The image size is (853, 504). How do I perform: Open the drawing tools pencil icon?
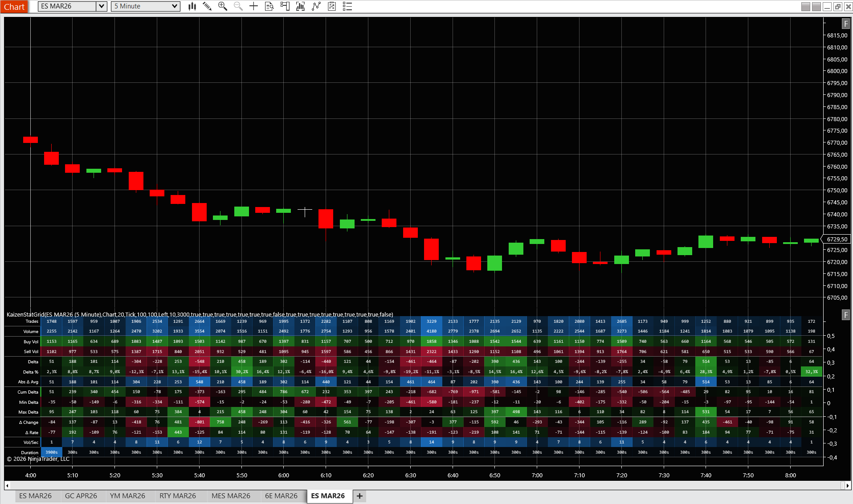tap(207, 6)
